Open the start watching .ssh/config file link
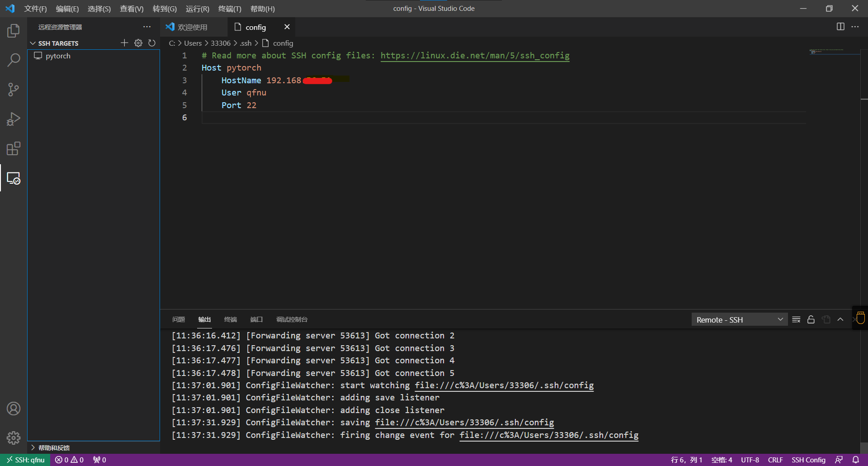This screenshot has height=466, width=868. [504, 385]
